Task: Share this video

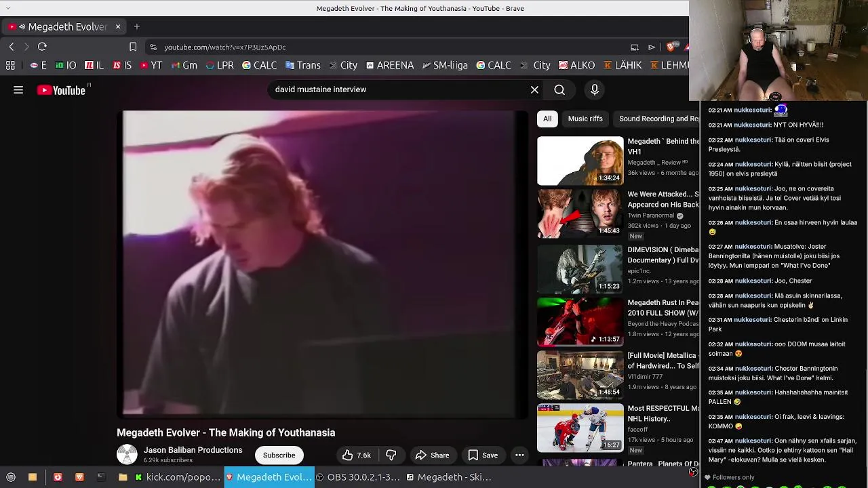Action: coord(432,455)
